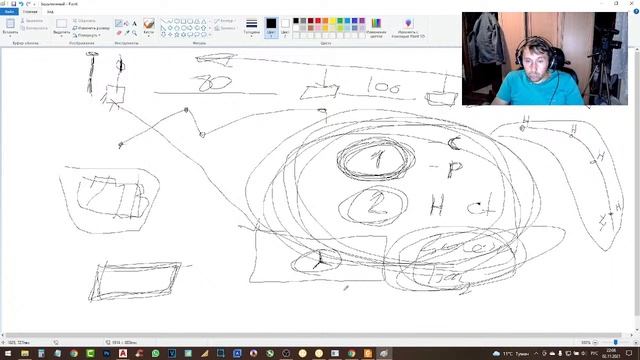The height and width of the screenshot is (360, 640).
Task: Click Save icon in quick access toolbar
Action: (x=13, y=4)
